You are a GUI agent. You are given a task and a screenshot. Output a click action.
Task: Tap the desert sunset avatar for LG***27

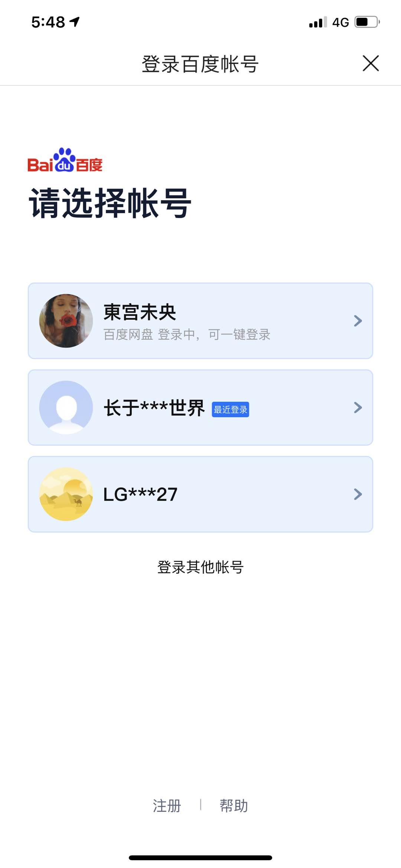click(x=66, y=494)
